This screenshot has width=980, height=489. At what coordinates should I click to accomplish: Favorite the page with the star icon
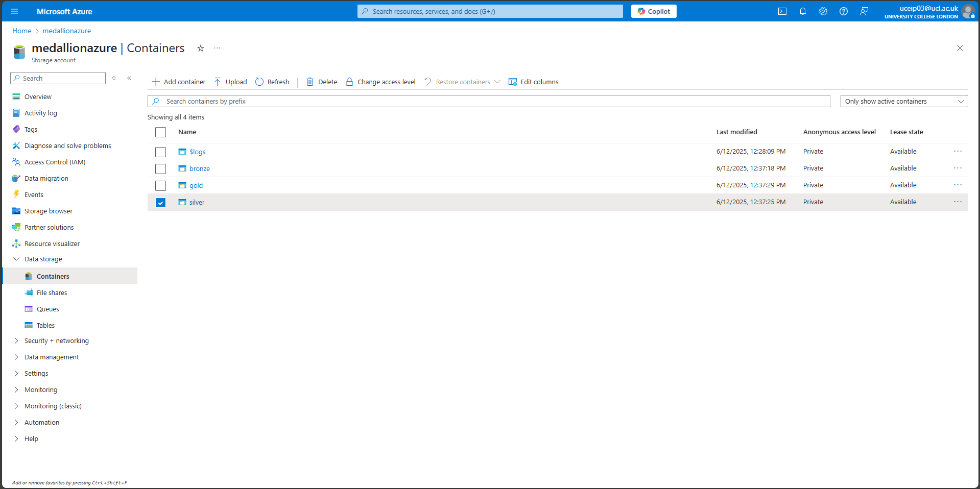[201, 48]
